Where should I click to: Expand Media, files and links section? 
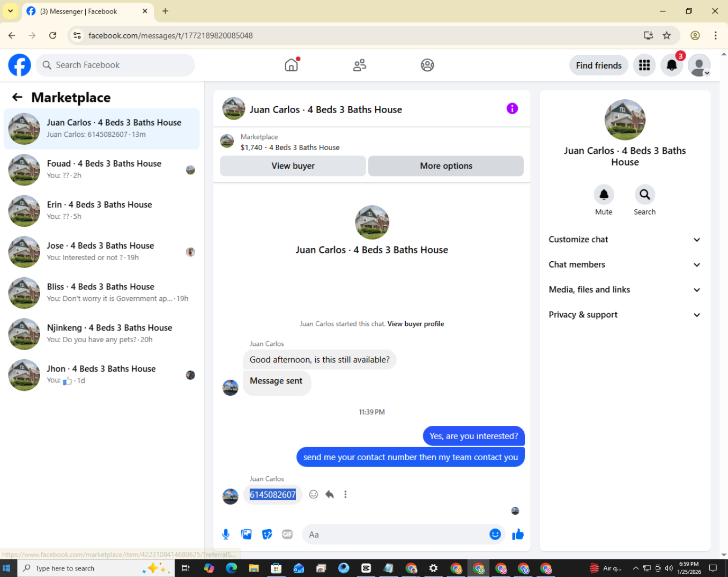(625, 290)
